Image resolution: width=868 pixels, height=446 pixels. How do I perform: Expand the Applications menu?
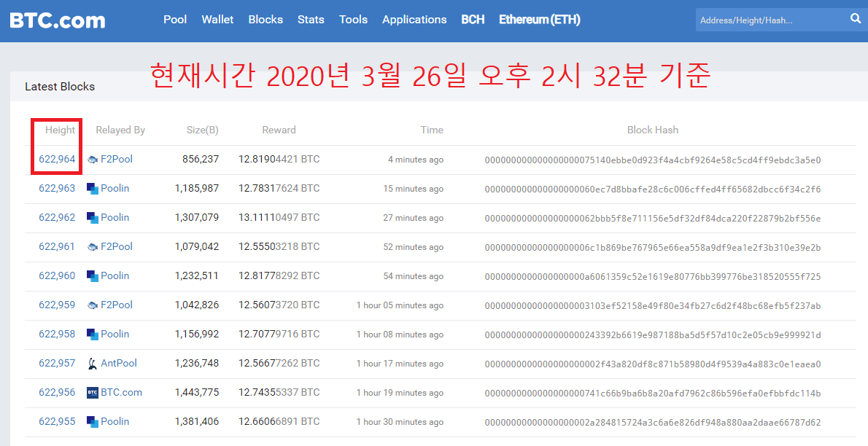coord(414,20)
